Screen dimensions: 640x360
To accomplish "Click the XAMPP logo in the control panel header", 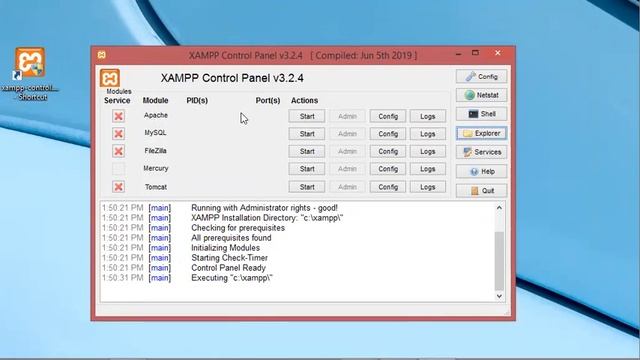I will tap(110, 78).
